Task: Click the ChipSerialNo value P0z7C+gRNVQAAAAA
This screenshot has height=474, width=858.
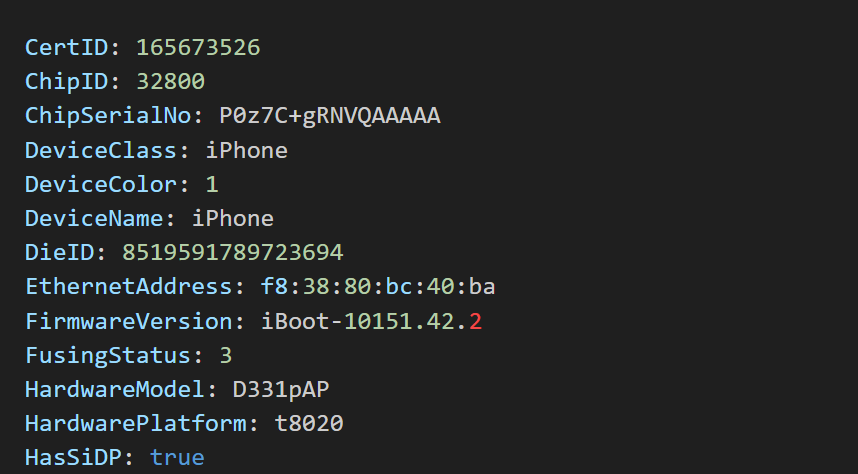Action: click(329, 116)
